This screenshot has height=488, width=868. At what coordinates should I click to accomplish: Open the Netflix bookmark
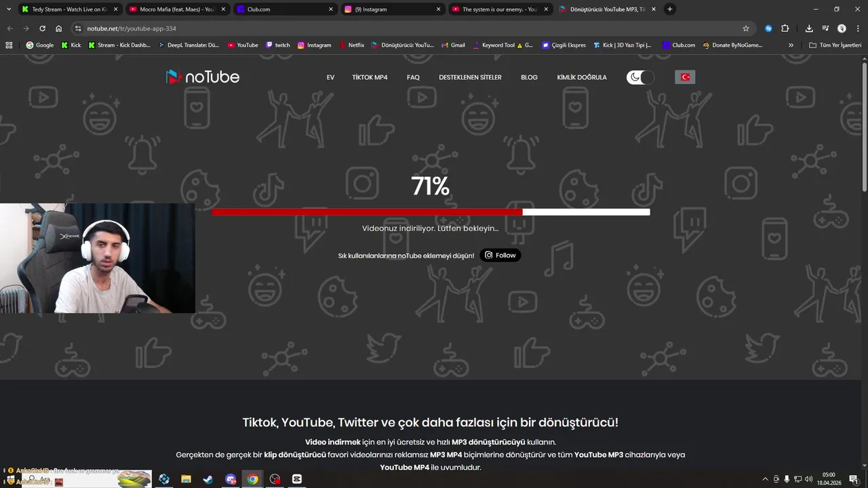(352, 45)
